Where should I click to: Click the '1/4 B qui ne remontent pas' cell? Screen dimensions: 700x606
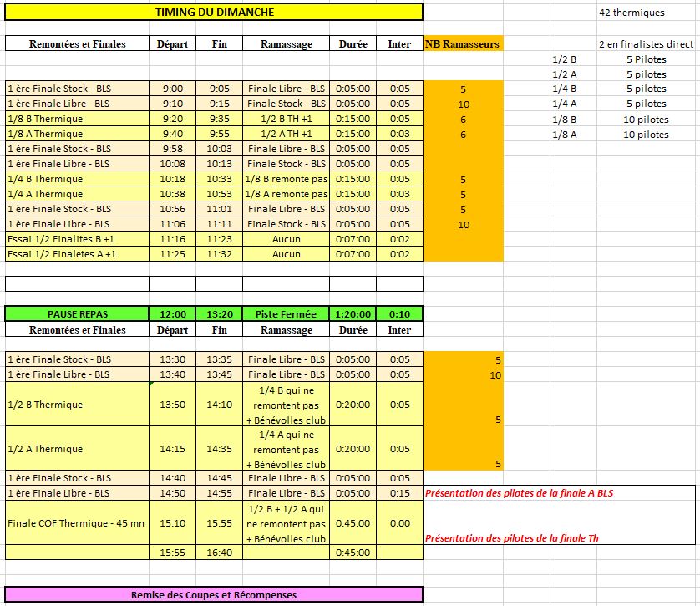pyautogui.click(x=287, y=405)
